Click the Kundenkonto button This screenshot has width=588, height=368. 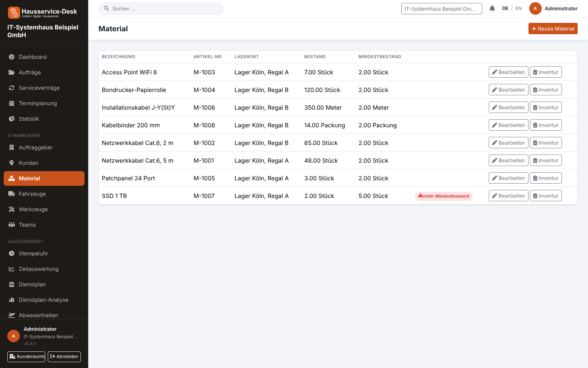point(26,357)
